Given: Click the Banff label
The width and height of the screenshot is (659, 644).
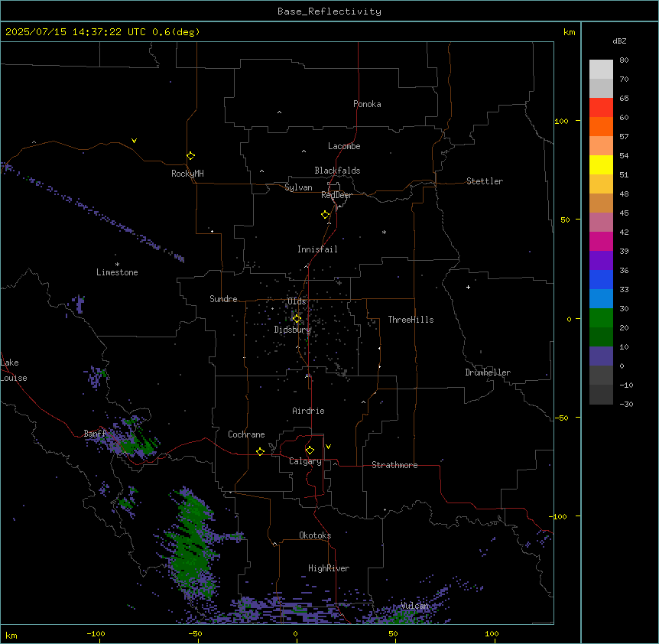Looking at the screenshot, I should click(x=95, y=434).
